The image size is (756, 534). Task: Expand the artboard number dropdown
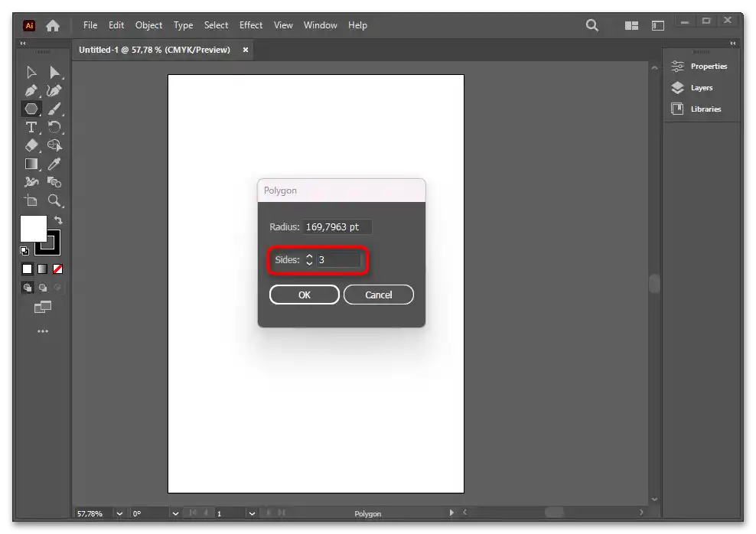click(252, 514)
